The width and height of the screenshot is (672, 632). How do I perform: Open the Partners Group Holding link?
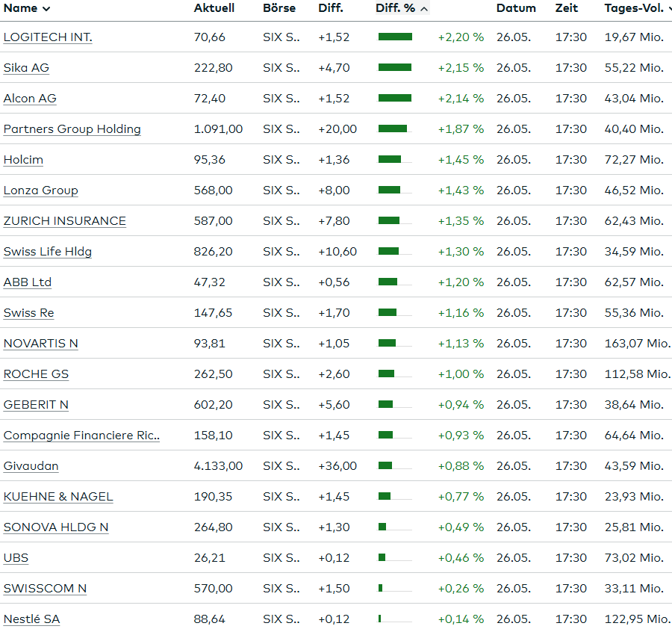[x=72, y=129]
